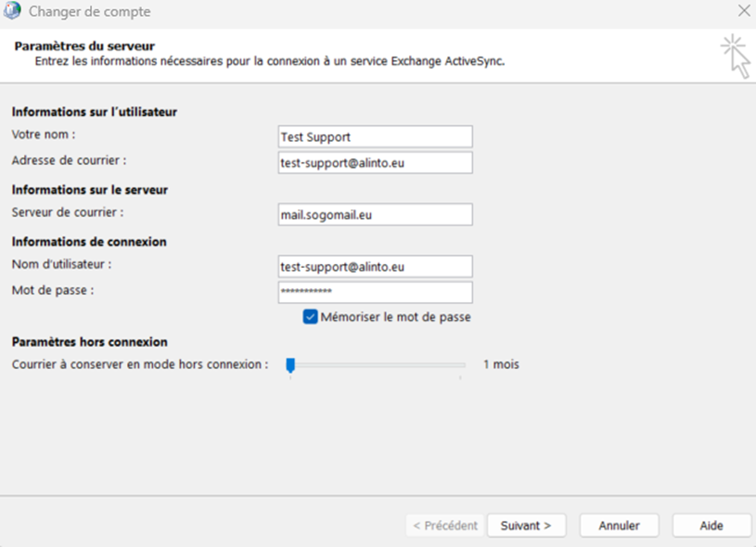Image resolution: width=756 pixels, height=547 pixels.
Task: Click the offline mail slider thumb
Action: pos(290,365)
